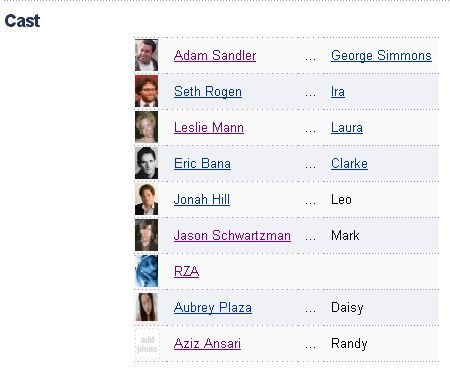
Task: Click RZA's blue photo thumbnail
Action: click(146, 271)
